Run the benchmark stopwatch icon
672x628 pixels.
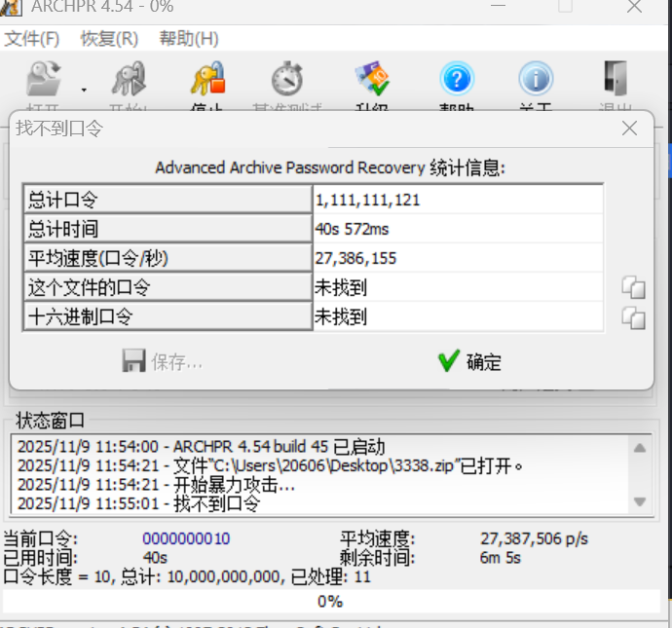[287, 79]
